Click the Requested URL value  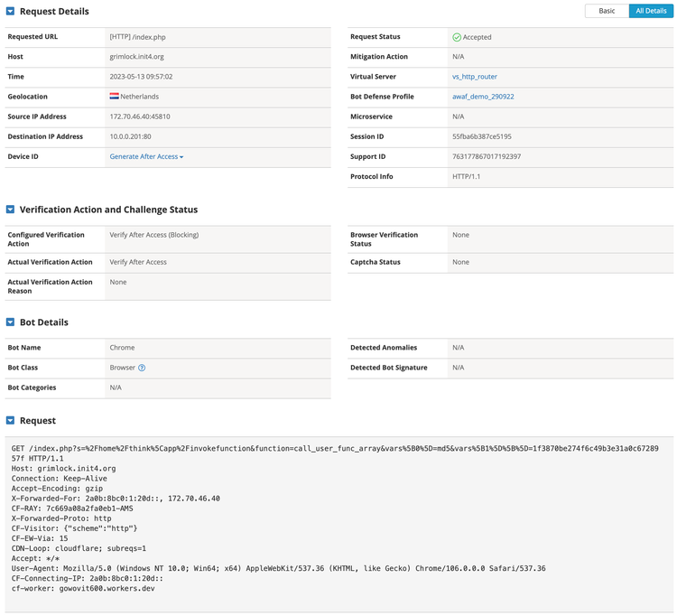click(x=137, y=37)
